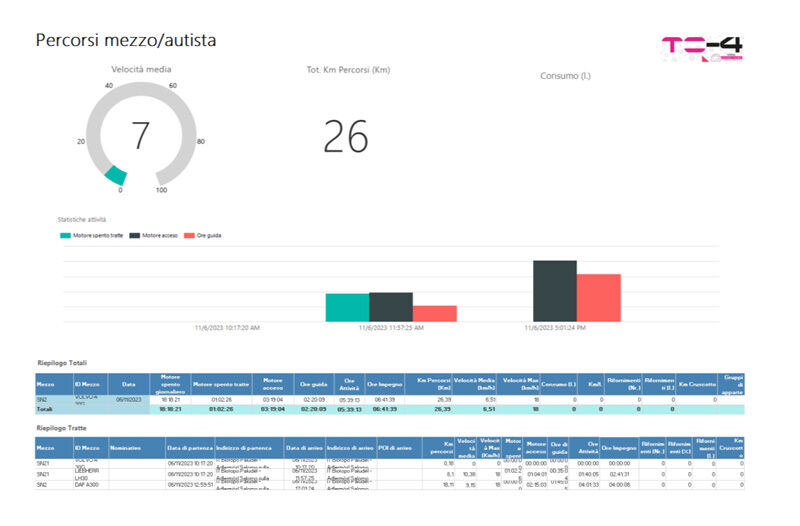This screenshot has height=526, width=800.
Task: Select the DAF A300 trip row
Action: point(90,484)
